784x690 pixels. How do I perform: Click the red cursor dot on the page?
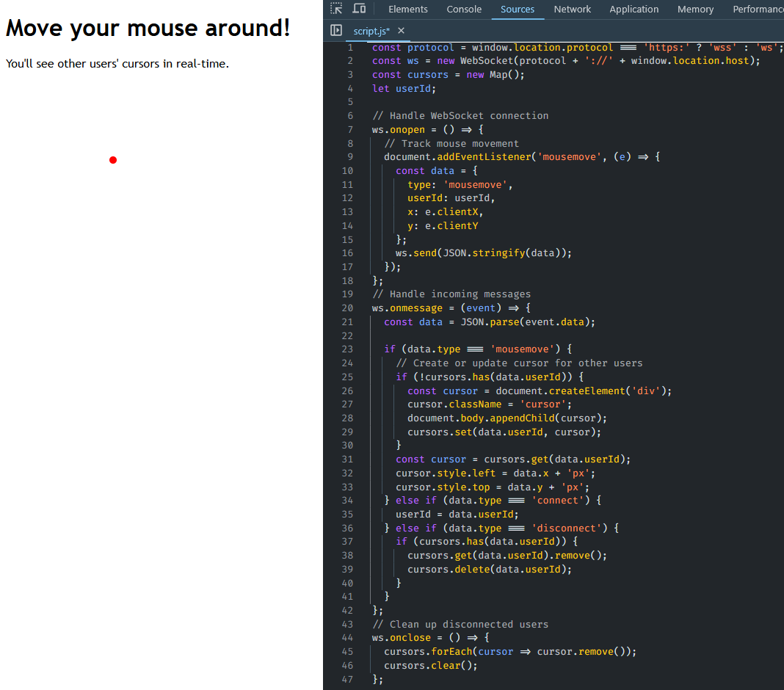click(113, 160)
